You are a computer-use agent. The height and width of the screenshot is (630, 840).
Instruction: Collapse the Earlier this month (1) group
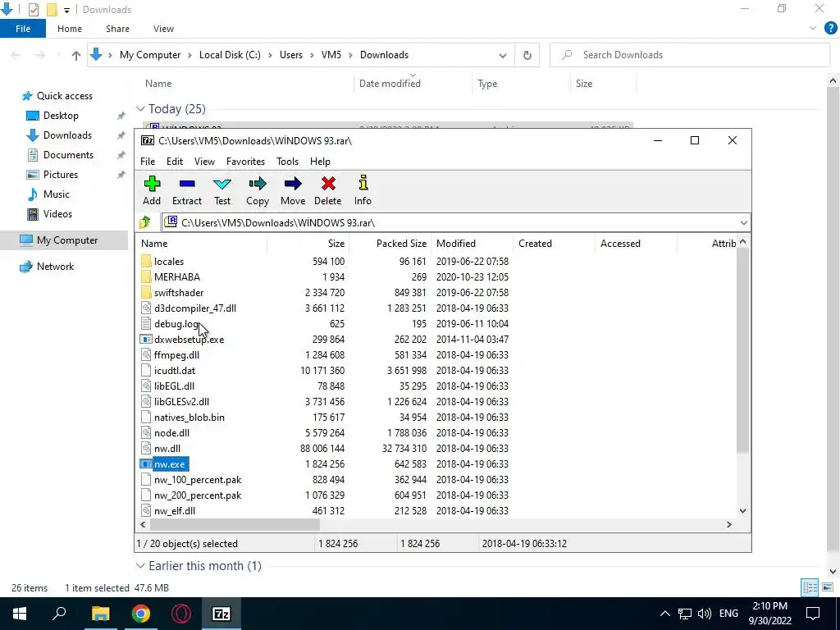(x=141, y=566)
